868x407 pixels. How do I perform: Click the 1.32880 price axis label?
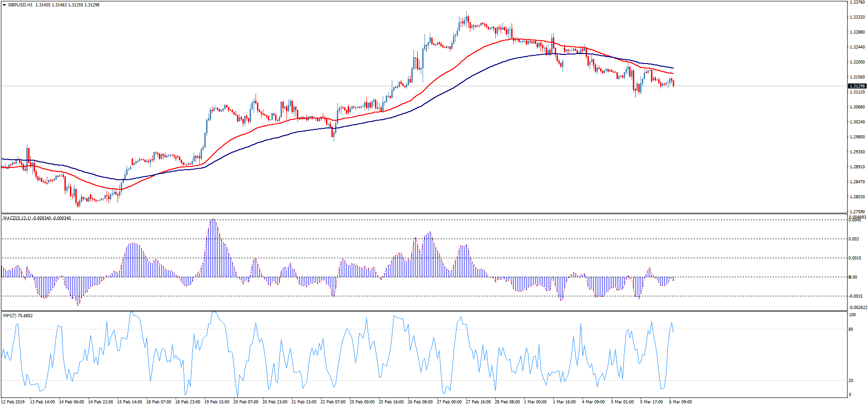click(857, 32)
